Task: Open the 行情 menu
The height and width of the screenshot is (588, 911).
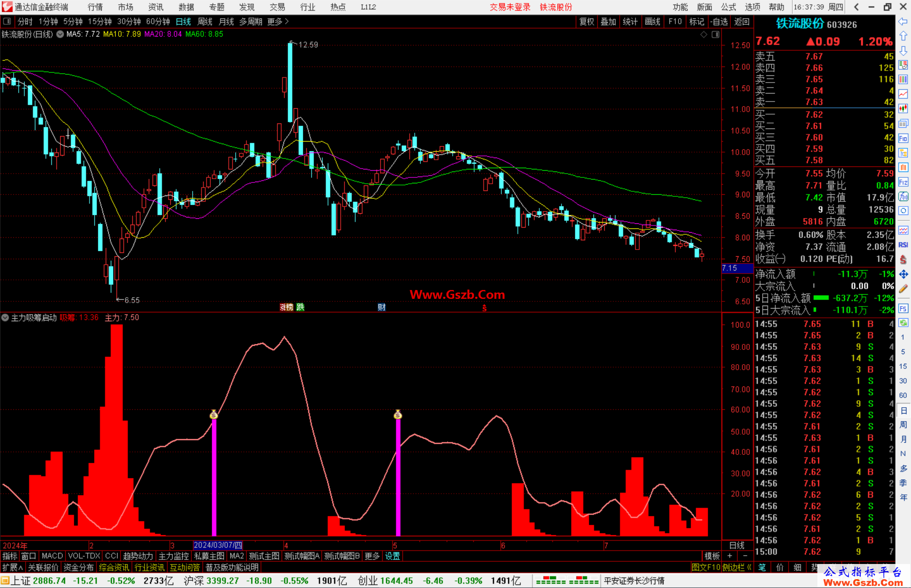Action: pos(95,7)
